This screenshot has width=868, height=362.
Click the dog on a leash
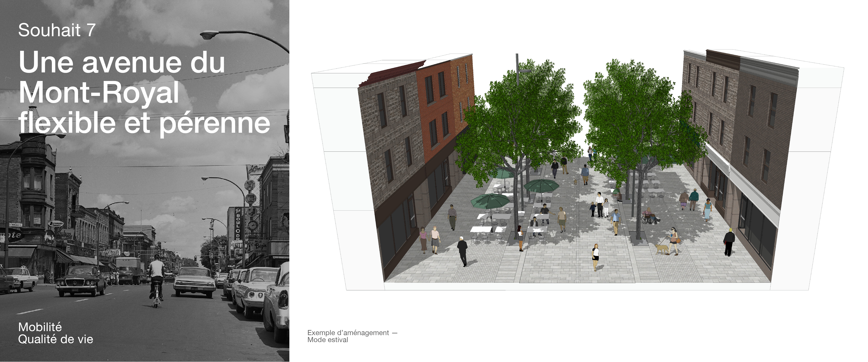click(662, 249)
